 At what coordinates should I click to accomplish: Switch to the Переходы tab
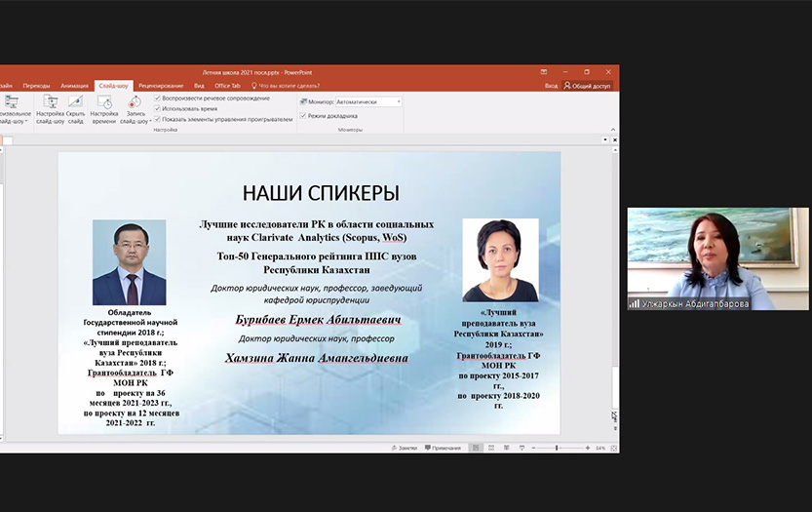[x=36, y=86]
